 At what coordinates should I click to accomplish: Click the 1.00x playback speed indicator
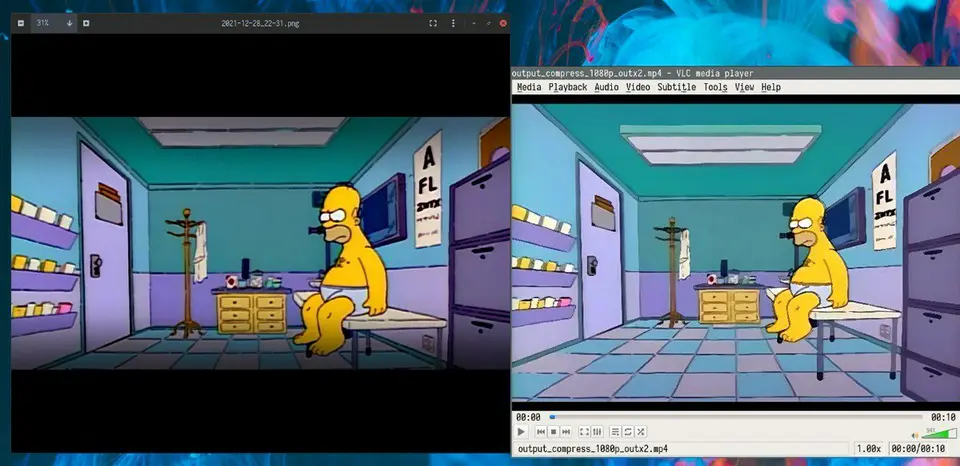pyautogui.click(x=869, y=449)
